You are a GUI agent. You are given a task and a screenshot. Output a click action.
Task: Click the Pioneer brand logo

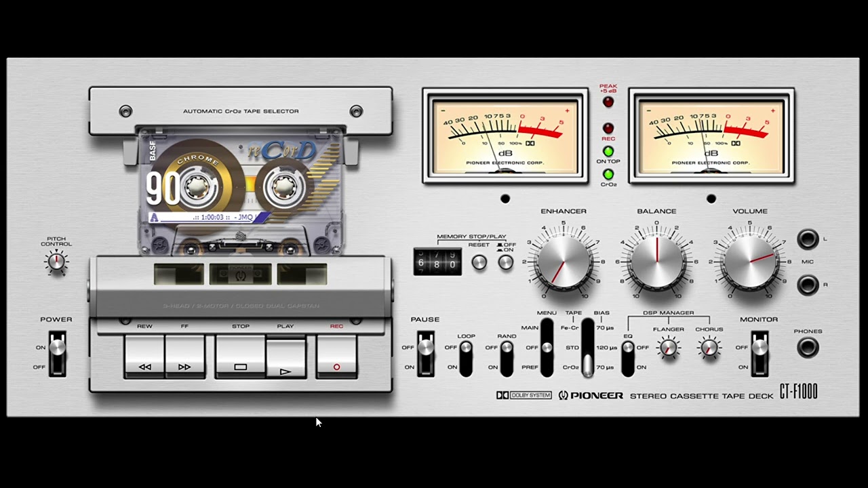point(590,395)
